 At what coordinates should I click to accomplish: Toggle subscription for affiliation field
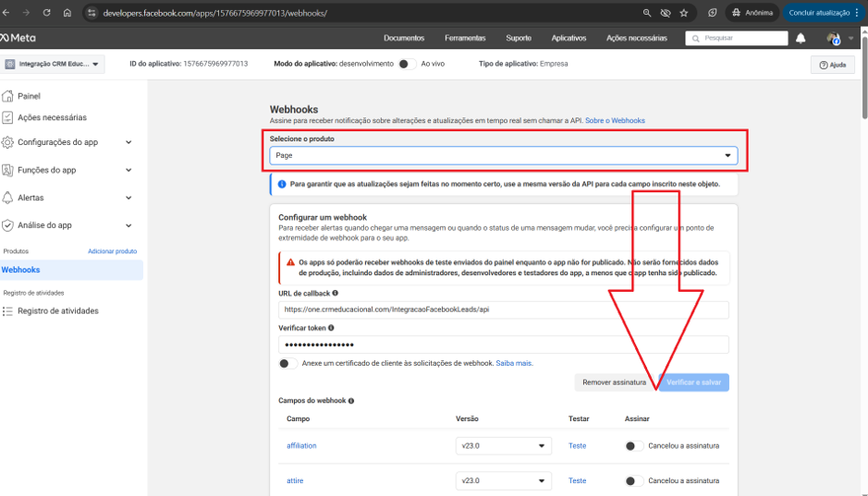[x=633, y=446]
